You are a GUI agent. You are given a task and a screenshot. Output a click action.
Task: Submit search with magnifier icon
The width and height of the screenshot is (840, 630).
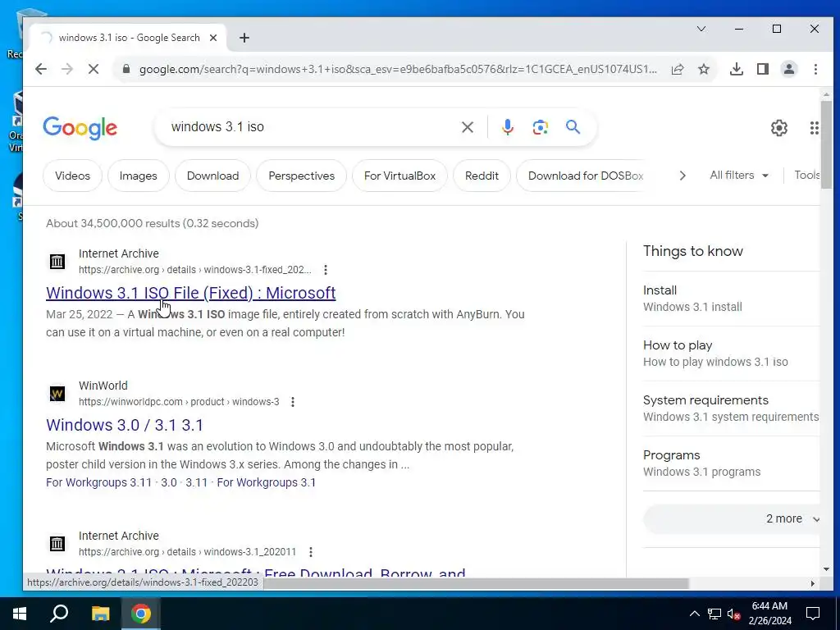click(573, 127)
